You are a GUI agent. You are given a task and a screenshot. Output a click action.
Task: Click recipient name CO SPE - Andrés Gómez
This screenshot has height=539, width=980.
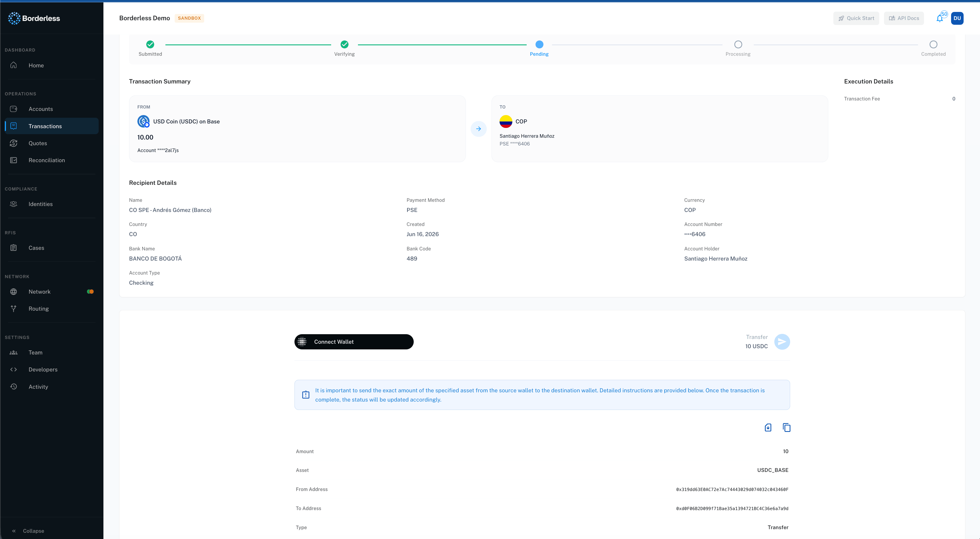(x=170, y=210)
